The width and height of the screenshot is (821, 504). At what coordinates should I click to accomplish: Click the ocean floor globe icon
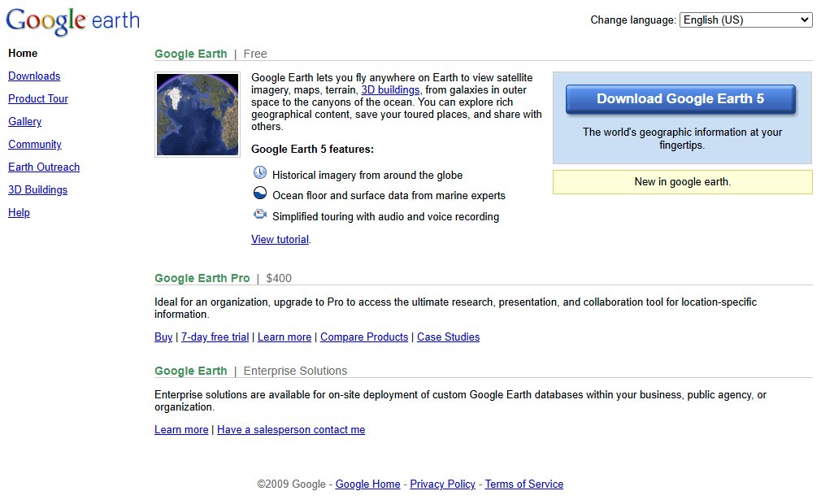260,193
